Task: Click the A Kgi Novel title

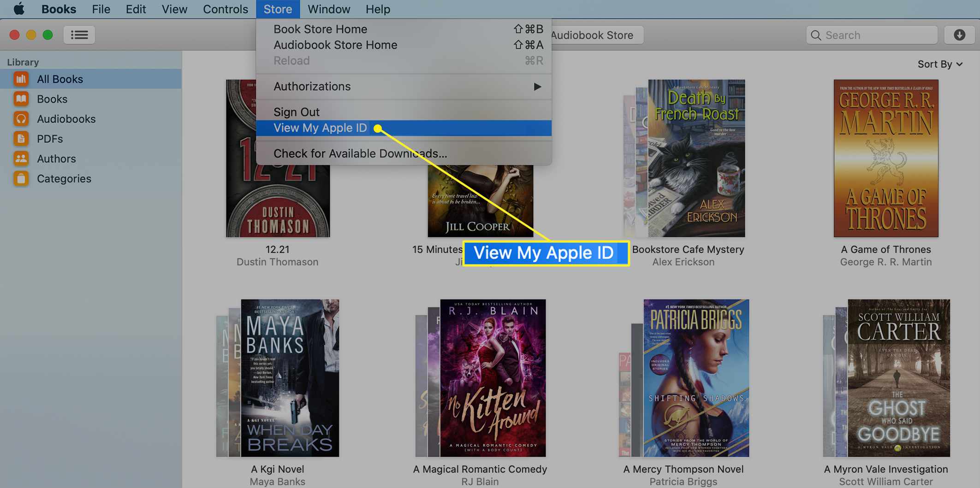Action: tap(277, 469)
